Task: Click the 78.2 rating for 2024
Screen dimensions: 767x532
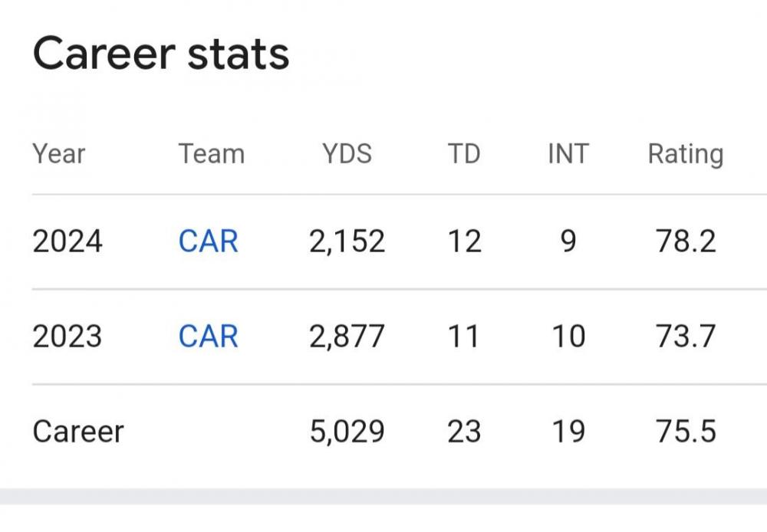Action: [686, 241]
